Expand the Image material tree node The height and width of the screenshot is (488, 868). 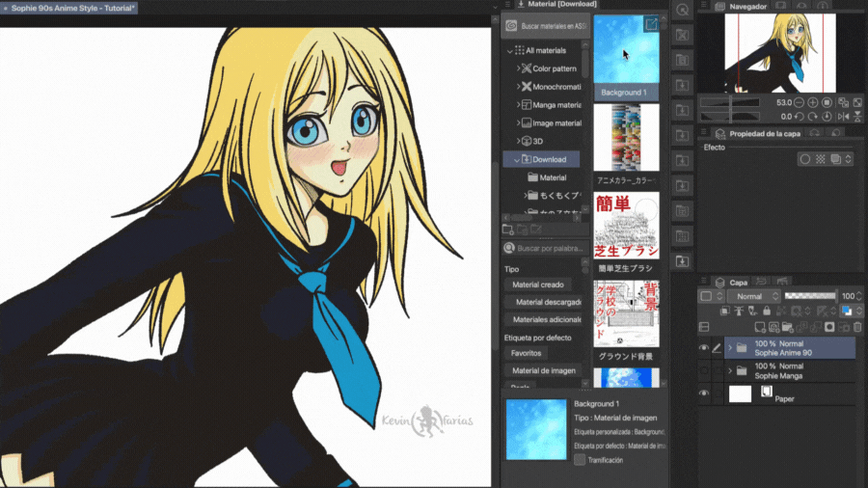(x=518, y=122)
